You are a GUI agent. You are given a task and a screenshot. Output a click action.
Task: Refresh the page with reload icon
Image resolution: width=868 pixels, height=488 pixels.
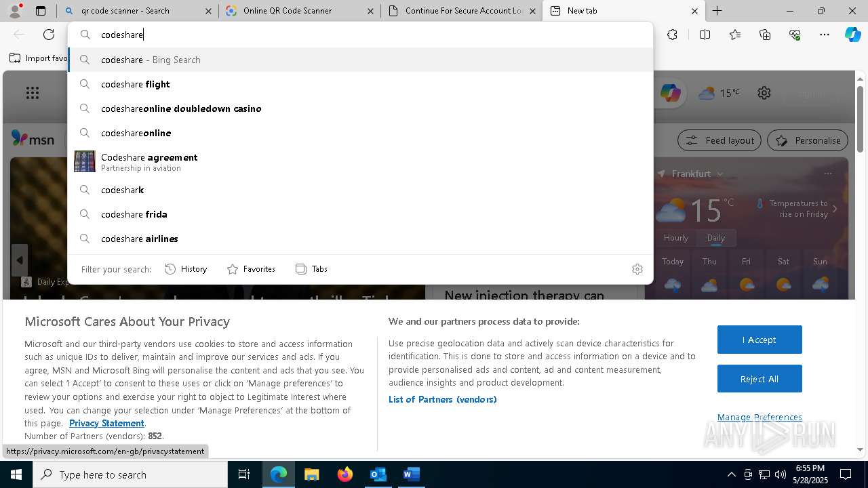coord(49,35)
